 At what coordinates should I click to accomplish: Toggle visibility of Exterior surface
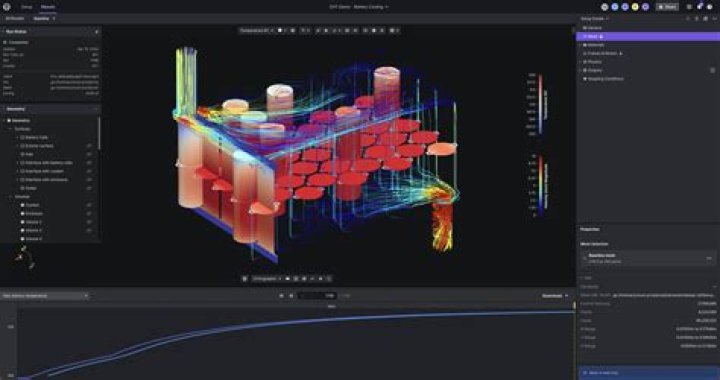(x=89, y=146)
